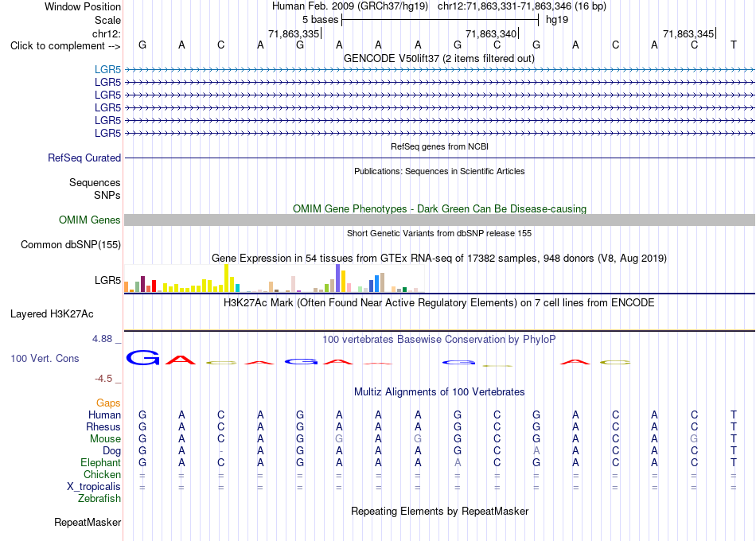Click position marker 71,863,335
The width and height of the screenshot is (756, 541).
[x=294, y=33]
